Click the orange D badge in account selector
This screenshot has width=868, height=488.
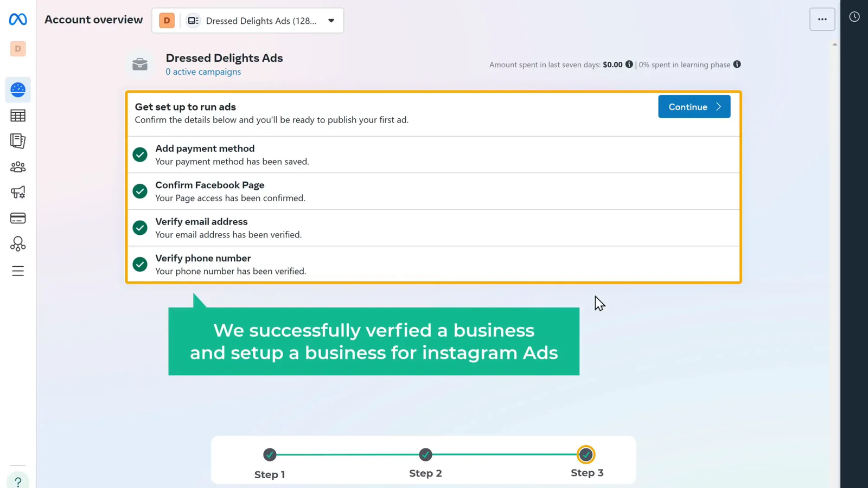167,21
